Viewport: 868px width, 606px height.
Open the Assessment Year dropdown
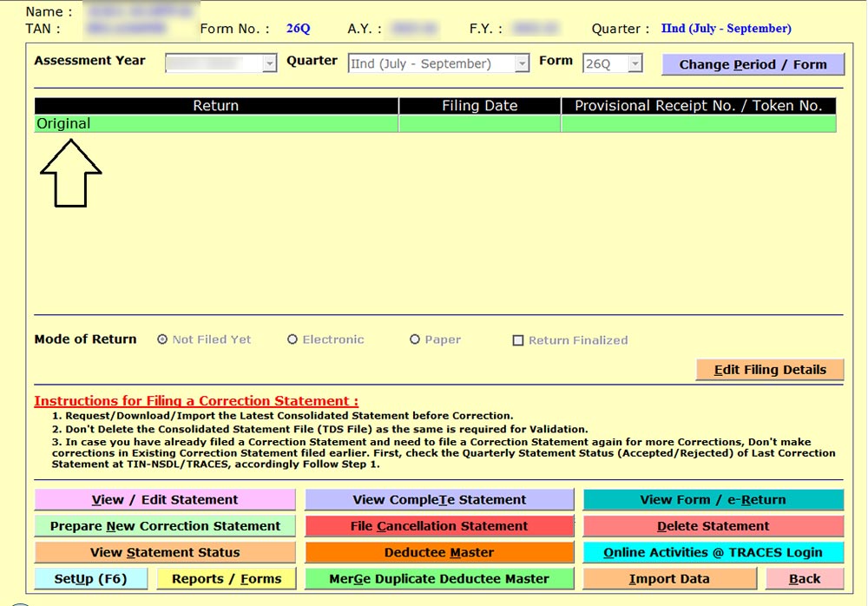[x=269, y=63]
